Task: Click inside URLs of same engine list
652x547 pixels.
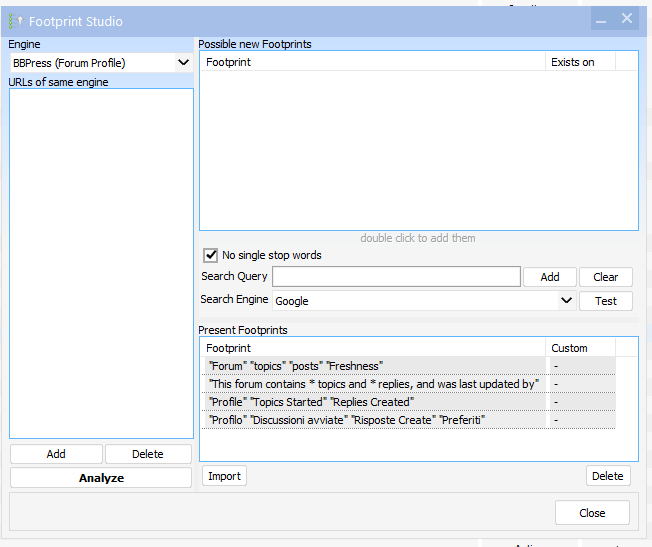Action: coord(101,263)
